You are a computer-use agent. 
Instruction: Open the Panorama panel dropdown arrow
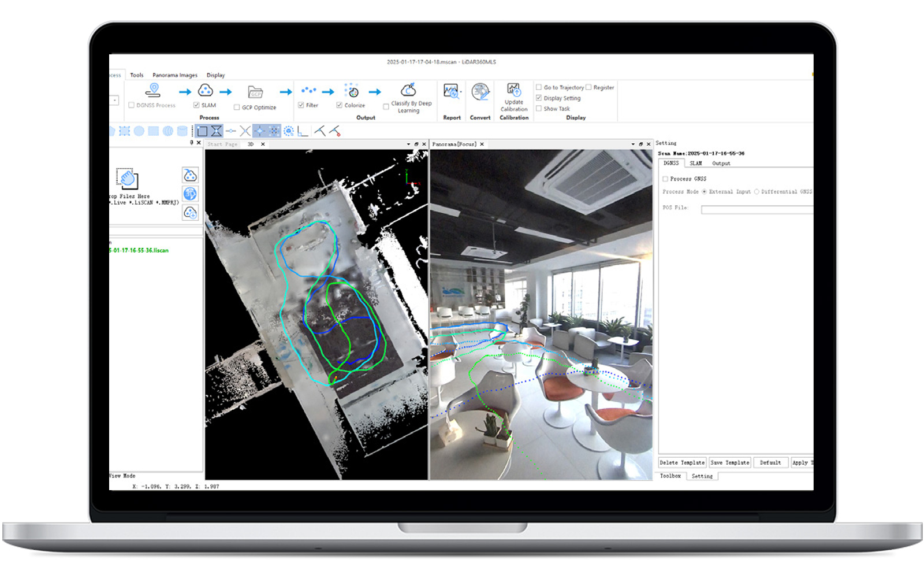(633, 144)
